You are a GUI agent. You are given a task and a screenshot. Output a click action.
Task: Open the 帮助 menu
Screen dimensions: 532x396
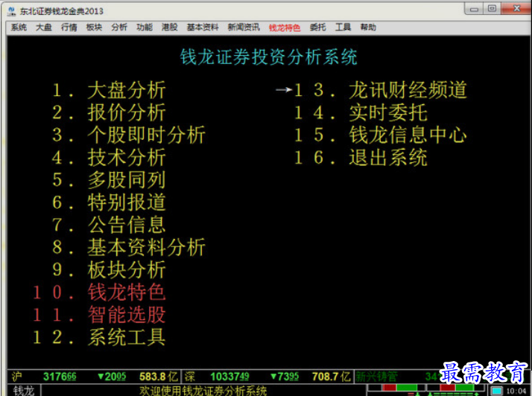(x=368, y=28)
